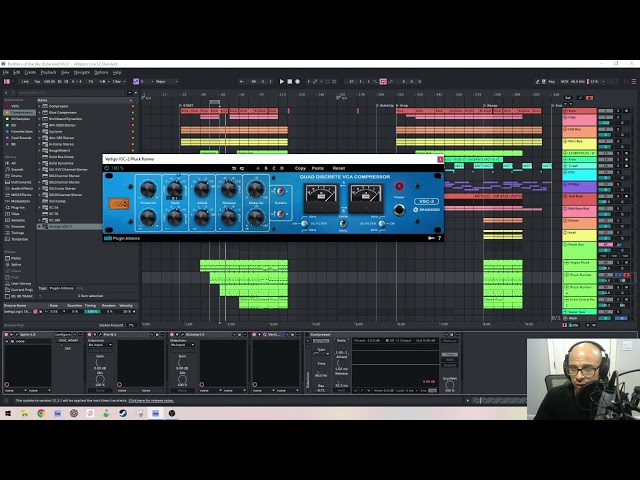
Task: Click the browser search field
Action: click(71, 93)
